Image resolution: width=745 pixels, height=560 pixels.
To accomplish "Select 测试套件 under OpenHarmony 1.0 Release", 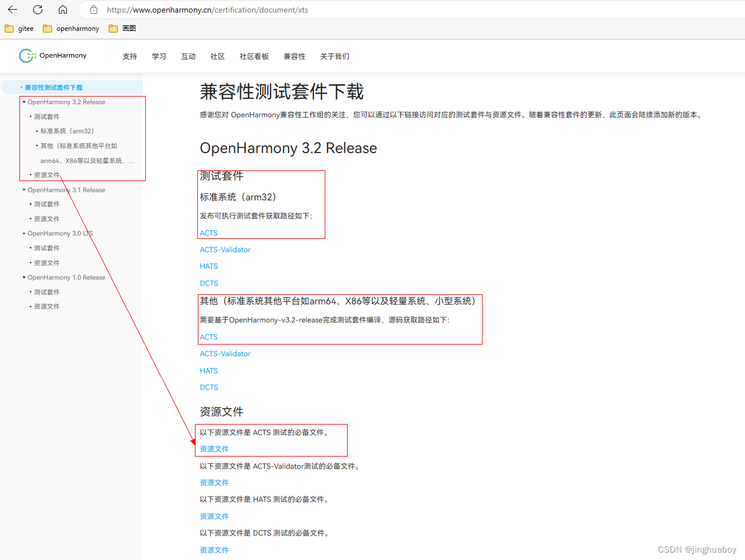I will tap(47, 292).
